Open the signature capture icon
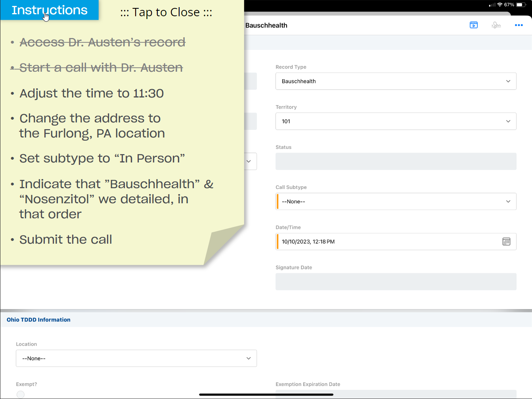Image resolution: width=532 pixels, height=399 pixels. pos(496,25)
